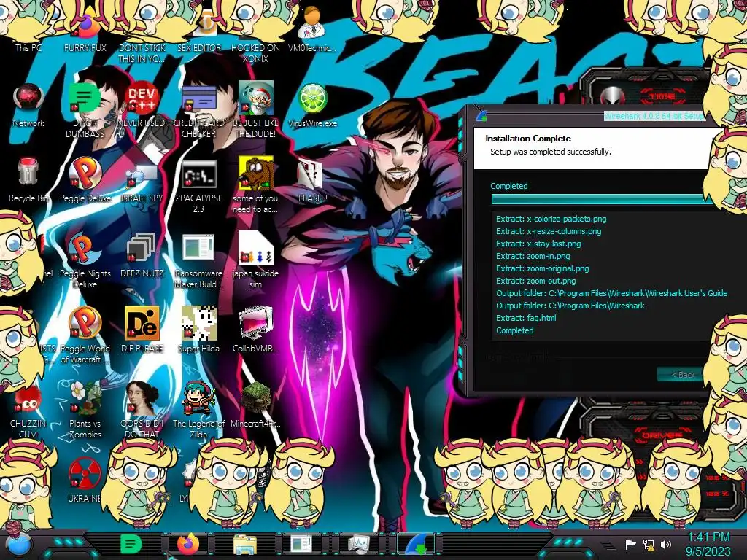Click the Wireshark 4.0.8 64-bit Setup title text

click(x=654, y=116)
